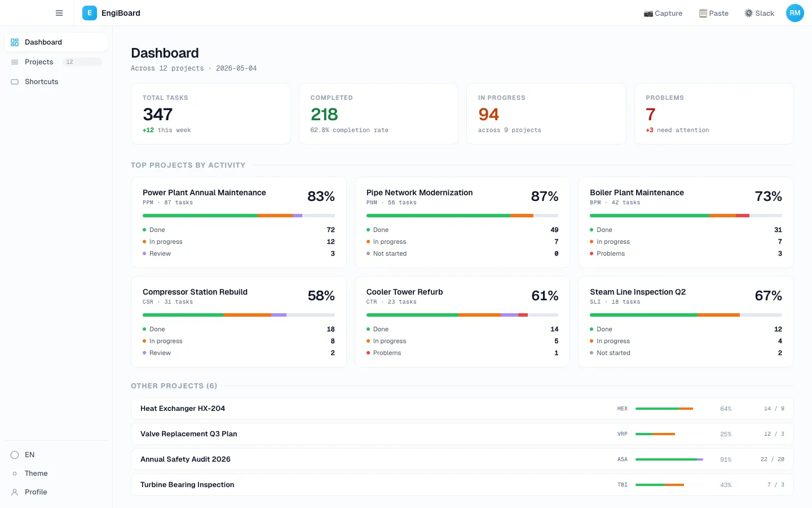Click the EN language label
812x508 pixels.
(x=30, y=455)
